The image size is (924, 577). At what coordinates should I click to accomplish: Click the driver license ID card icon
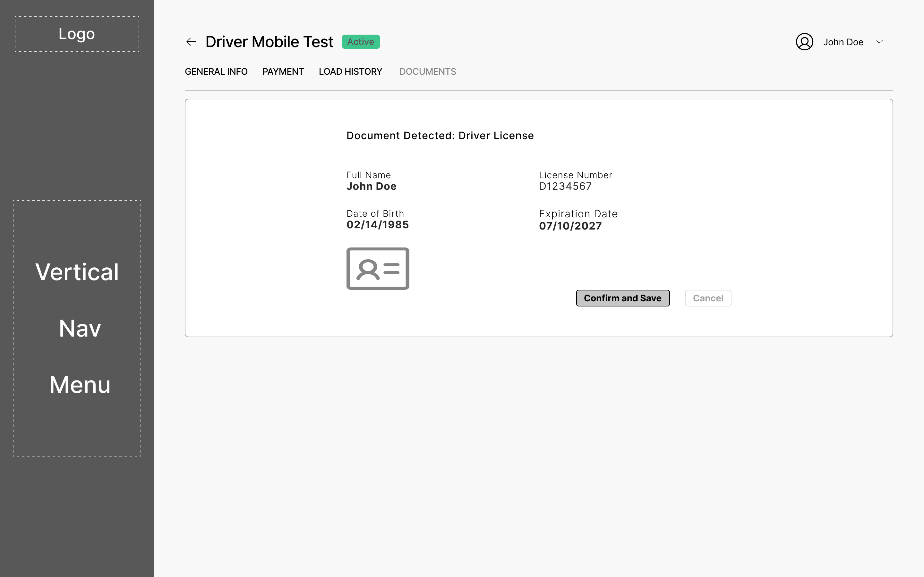coord(378,269)
